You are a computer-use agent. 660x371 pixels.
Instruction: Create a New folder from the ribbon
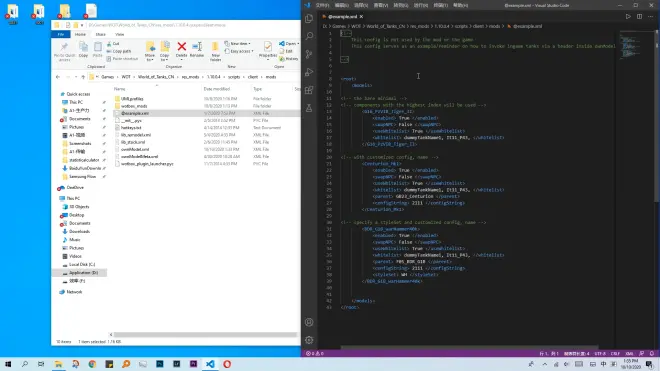(x=216, y=51)
